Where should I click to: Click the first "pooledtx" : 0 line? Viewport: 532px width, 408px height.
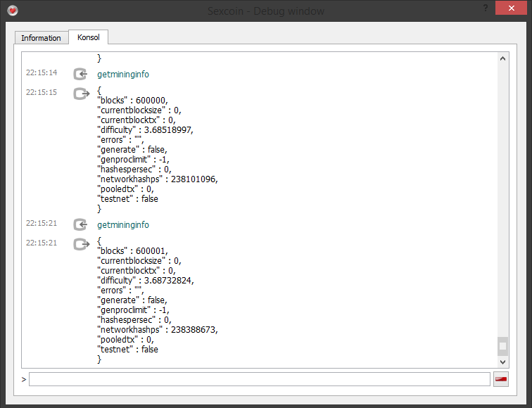[125, 189]
